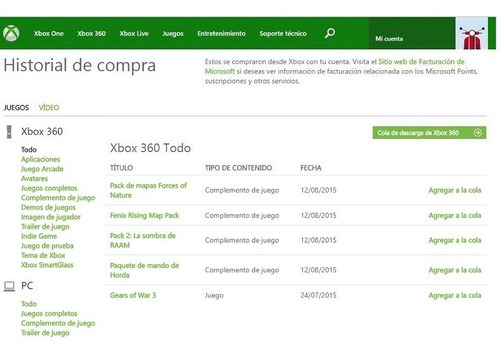The height and width of the screenshot is (362, 500).
Task: Open Paquete de mando de Horda
Action: pyautogui.click(x=144, y=270)
